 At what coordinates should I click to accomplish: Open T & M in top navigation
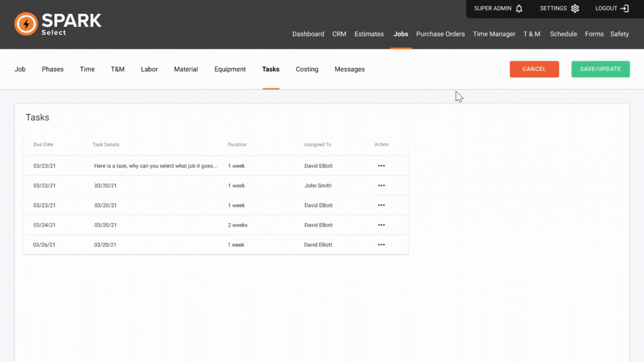click(x=532, y=34)
